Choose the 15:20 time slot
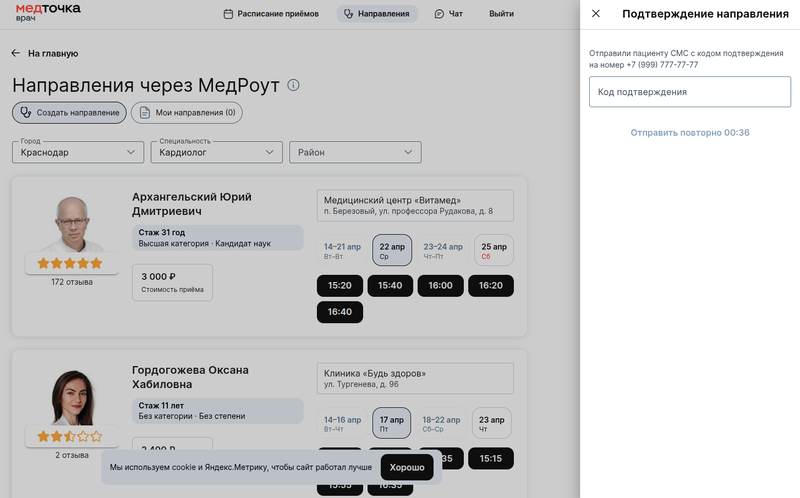 340,286
